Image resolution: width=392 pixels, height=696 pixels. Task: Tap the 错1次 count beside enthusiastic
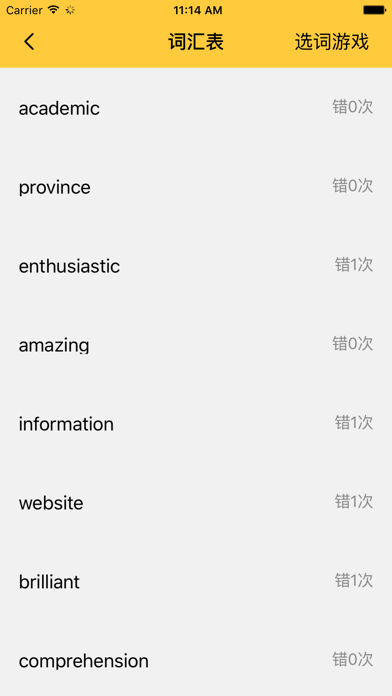[x=354, y=265]
